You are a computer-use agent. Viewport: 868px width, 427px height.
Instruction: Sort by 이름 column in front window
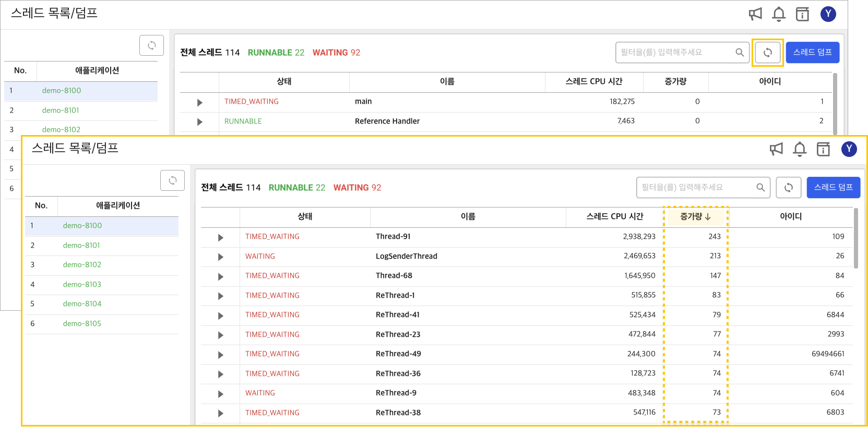[x=468, y=217]
